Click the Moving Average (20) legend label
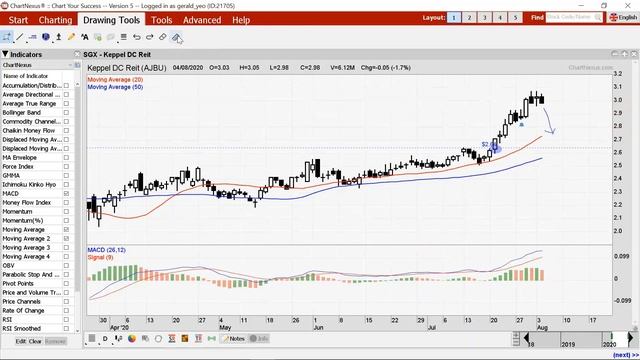The height and width of the screenshot is (360, 640). point(115,80)
